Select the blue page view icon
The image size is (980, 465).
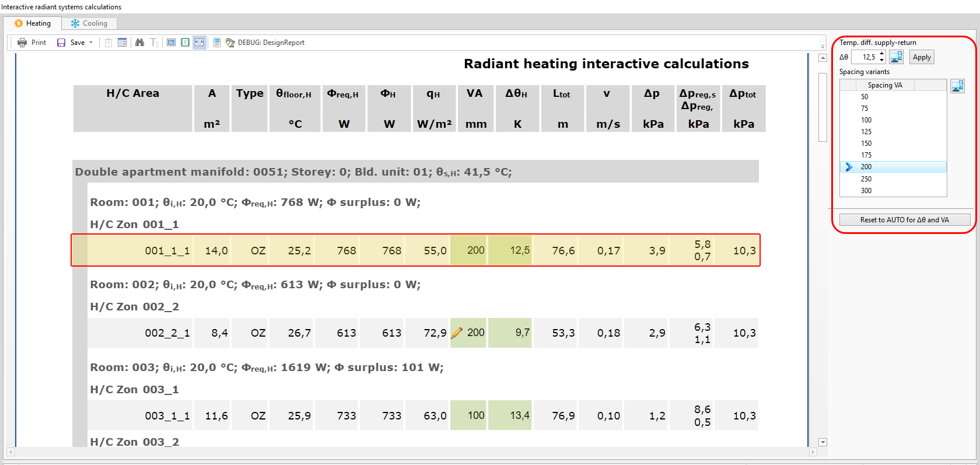[171, 43]
